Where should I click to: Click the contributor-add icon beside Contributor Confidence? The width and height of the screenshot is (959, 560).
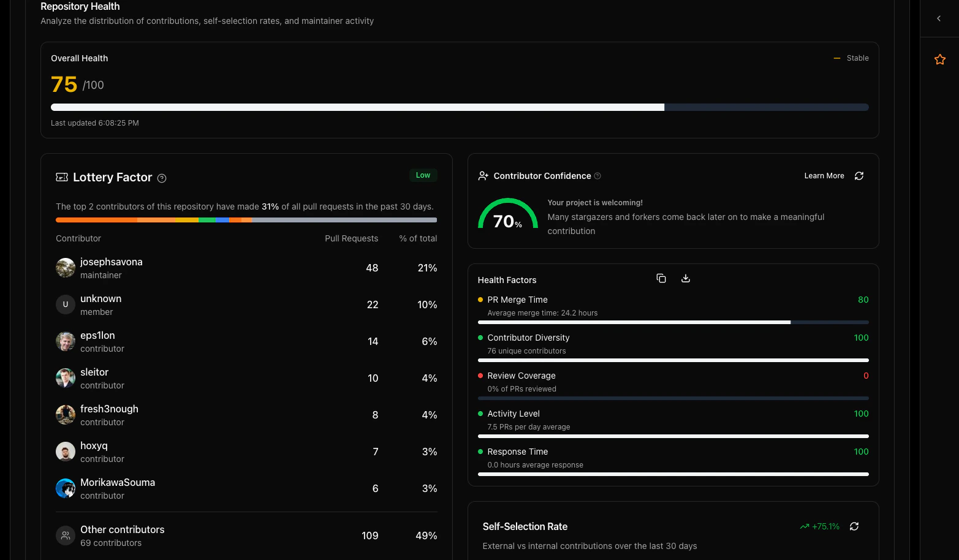pyautogui.click(x=482, y=176)
